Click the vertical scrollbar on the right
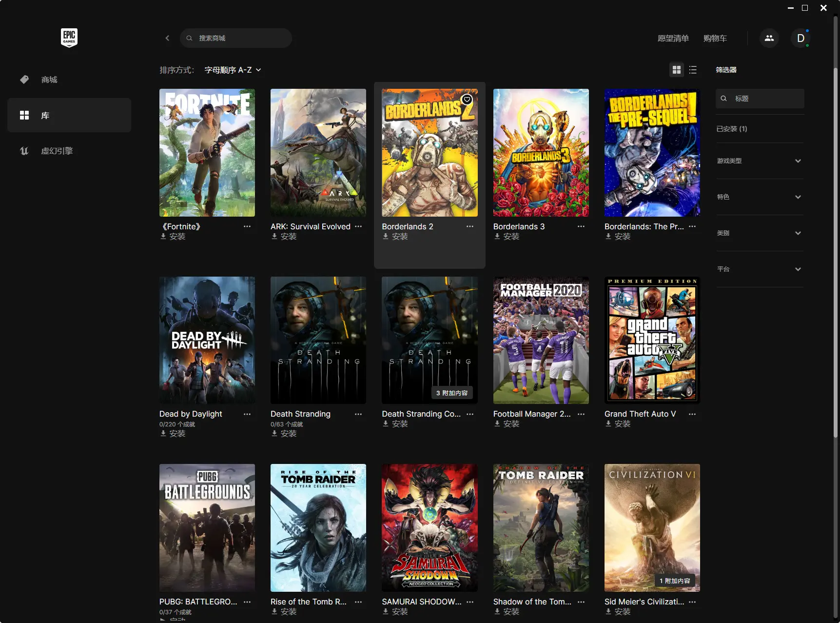Screen dimensions: 840x623 (836, 254)
